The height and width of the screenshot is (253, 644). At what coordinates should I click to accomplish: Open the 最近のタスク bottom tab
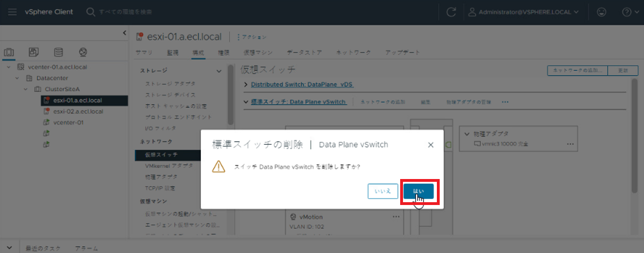[43, 248]
